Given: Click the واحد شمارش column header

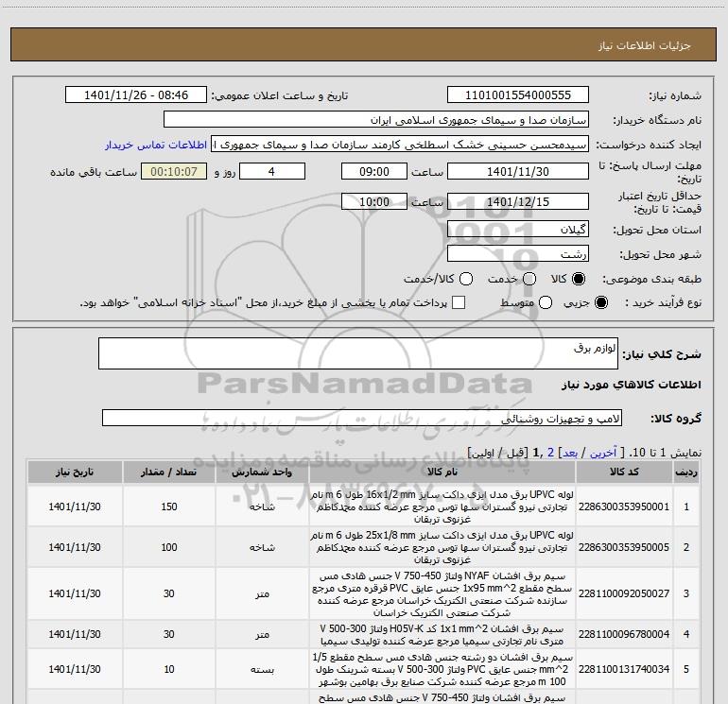Looking at the screenshot, I should tap(262, 472).
